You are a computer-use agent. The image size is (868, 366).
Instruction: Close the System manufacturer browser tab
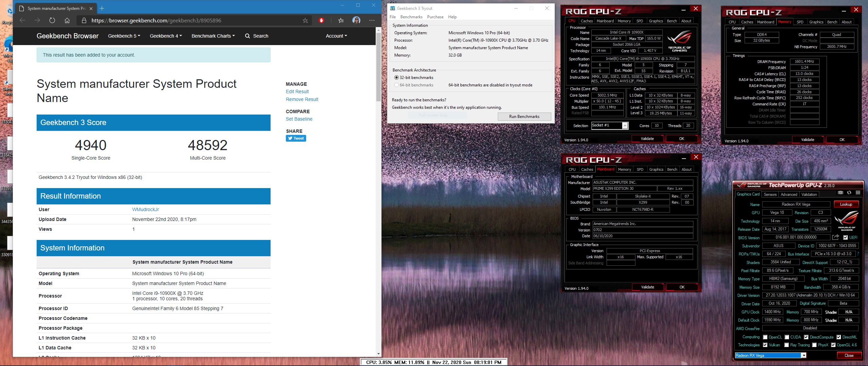[x=91, y=8]
